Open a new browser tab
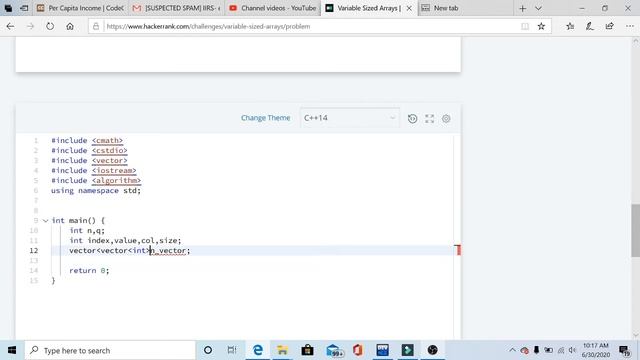The height and width of the screenshot is (360, 640). [x=522, y=8]
